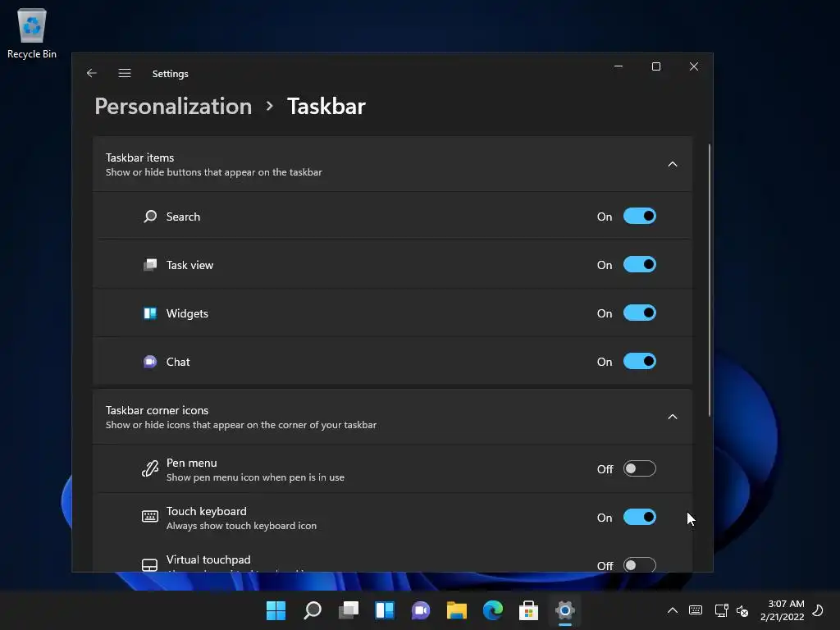
Task: Click 'Show pen menu icon when pen is in use' text
Action: click(x=255, y=477)
